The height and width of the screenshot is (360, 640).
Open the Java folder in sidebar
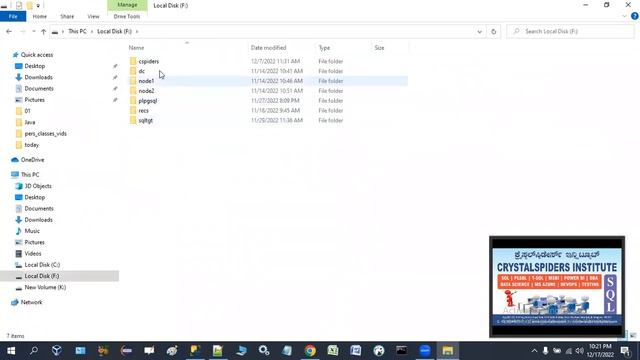(x=30, y=122)
